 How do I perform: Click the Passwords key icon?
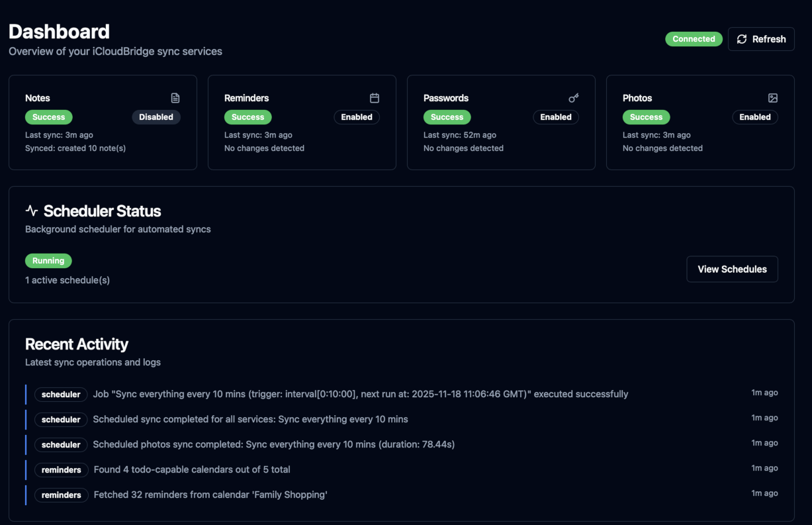[574, 98]
